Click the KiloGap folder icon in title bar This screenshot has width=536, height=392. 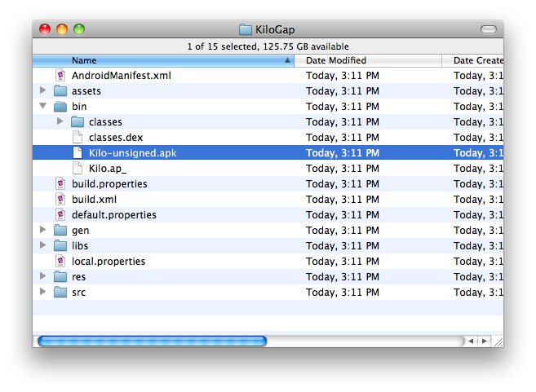246,29
